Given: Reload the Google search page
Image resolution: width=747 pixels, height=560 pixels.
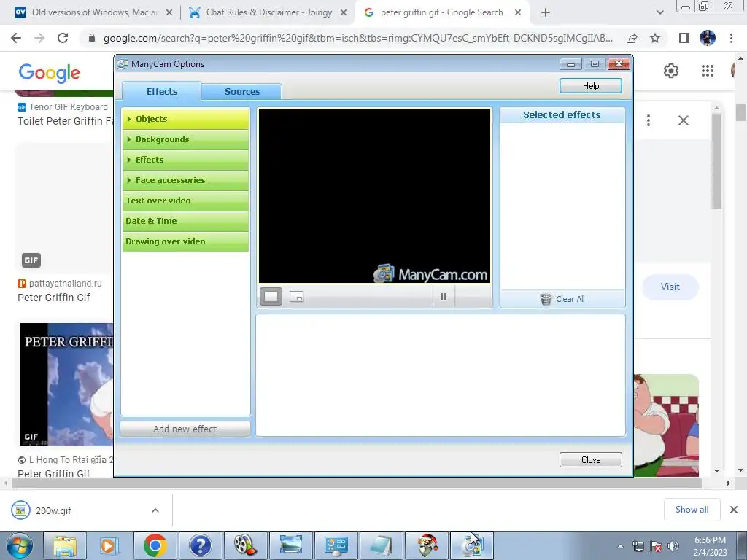Looking at the screenshot, I should click(x=63, y=38).
